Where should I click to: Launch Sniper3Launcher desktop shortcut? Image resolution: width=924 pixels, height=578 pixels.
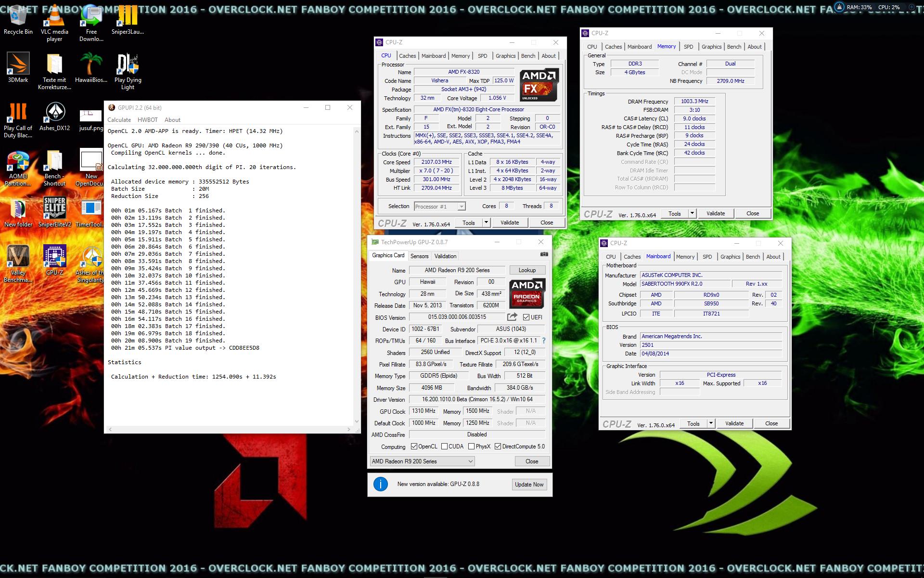click(x=128, y=19)
